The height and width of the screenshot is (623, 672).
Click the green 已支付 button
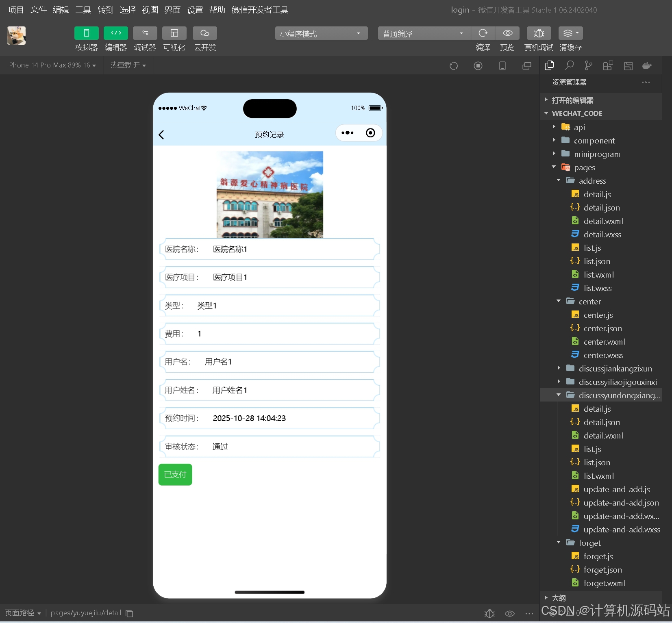pyautogui.click(x=175, y=475)
